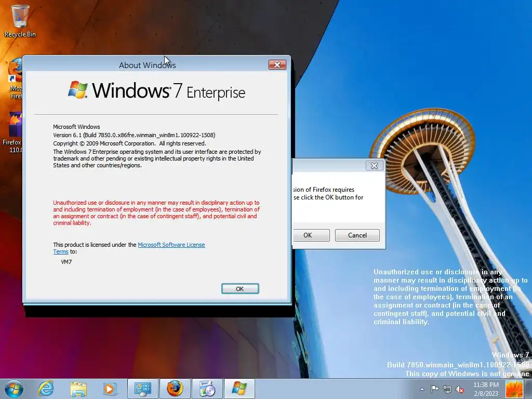Click the Microsoft Windows label in dialog

pyautogui.click(x=76, y=127)
